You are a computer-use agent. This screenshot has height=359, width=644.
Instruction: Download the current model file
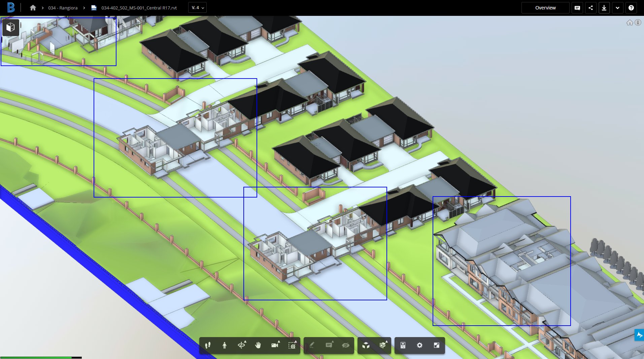(x=604, y=7)
